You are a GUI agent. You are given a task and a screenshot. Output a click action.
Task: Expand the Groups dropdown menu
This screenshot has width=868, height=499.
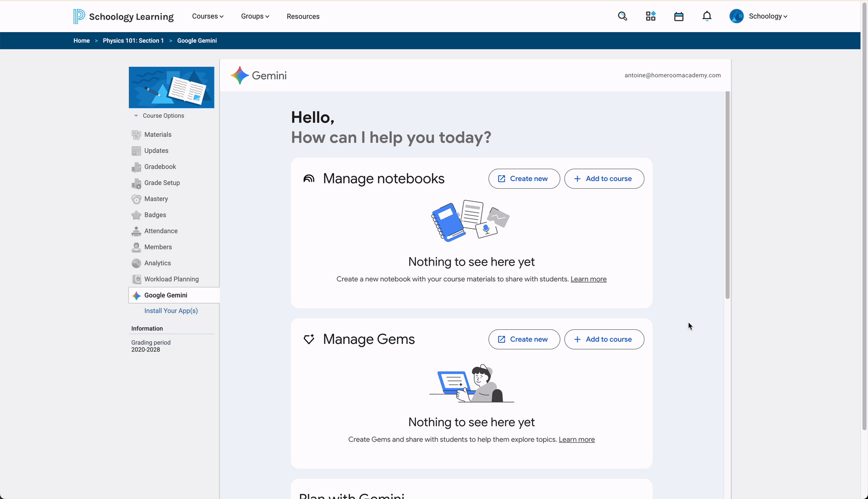click(x=255, y=16)
